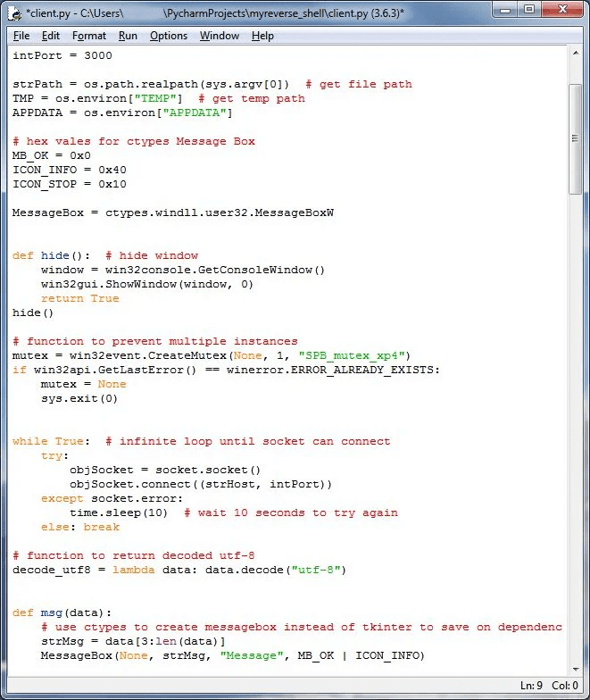Click the 'return True' line
This screenshot has width=590, height=700.
(80, 298)
